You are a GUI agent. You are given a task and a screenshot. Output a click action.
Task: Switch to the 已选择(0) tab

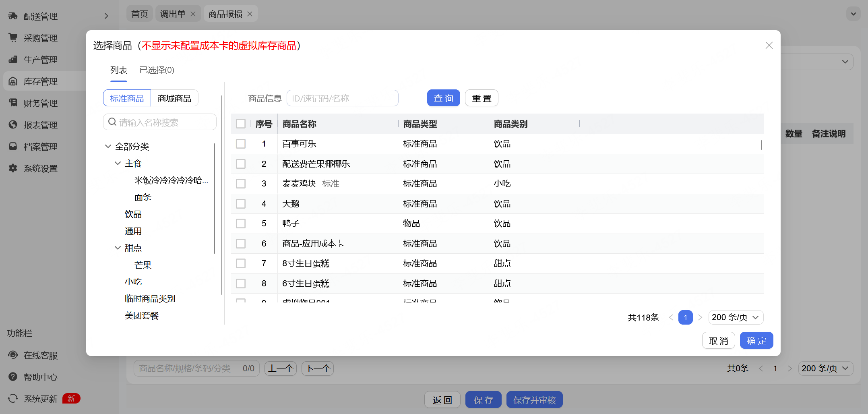point(157,70)
